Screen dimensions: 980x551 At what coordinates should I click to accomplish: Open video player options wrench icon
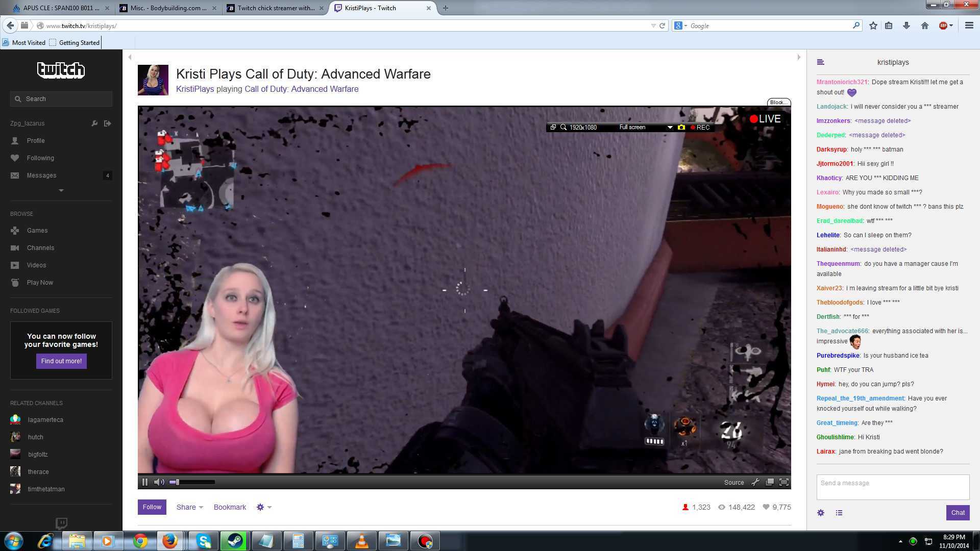click(x=755, y=482)
